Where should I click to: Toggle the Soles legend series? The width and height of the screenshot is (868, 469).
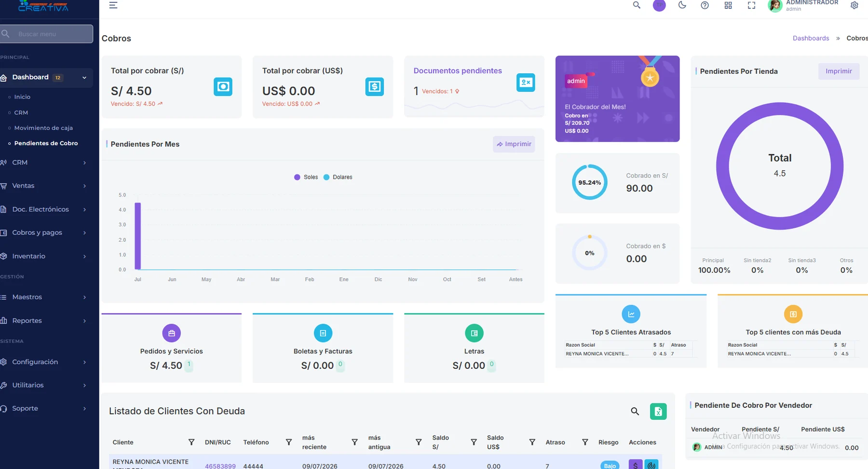(306, 177)
